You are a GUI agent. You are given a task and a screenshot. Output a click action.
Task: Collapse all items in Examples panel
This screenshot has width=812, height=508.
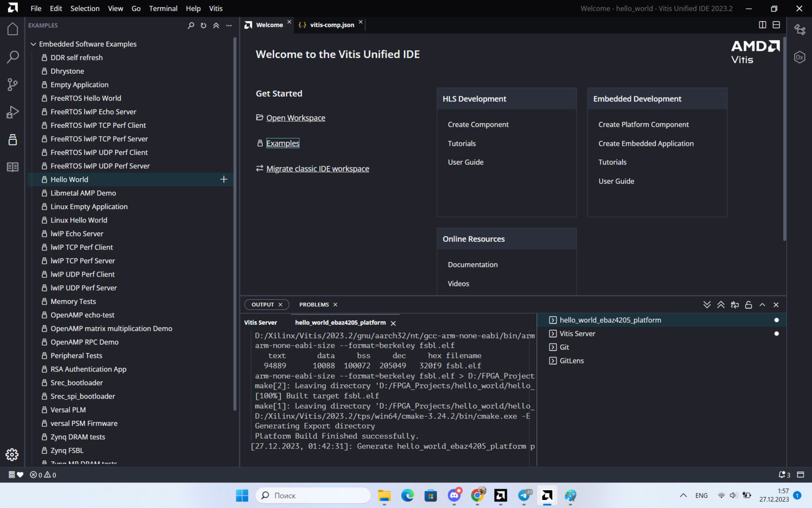point(216,25)
